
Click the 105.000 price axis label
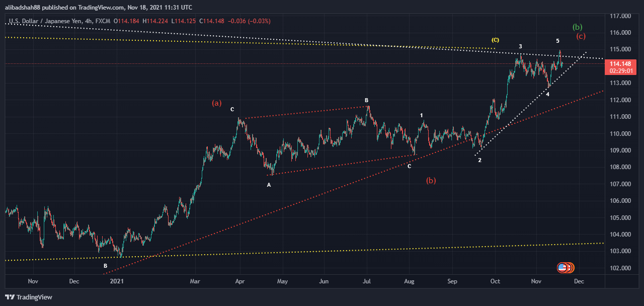[621, 217]
